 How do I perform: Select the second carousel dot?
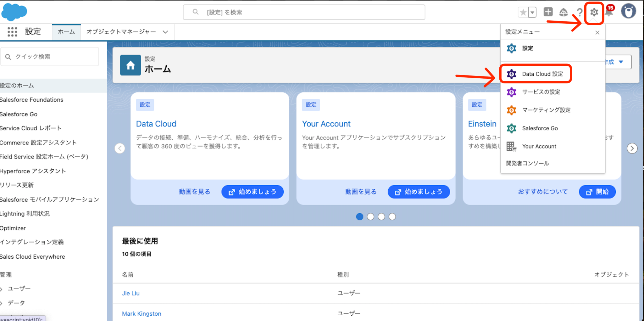pyautogui.click(x=370, y=217)
